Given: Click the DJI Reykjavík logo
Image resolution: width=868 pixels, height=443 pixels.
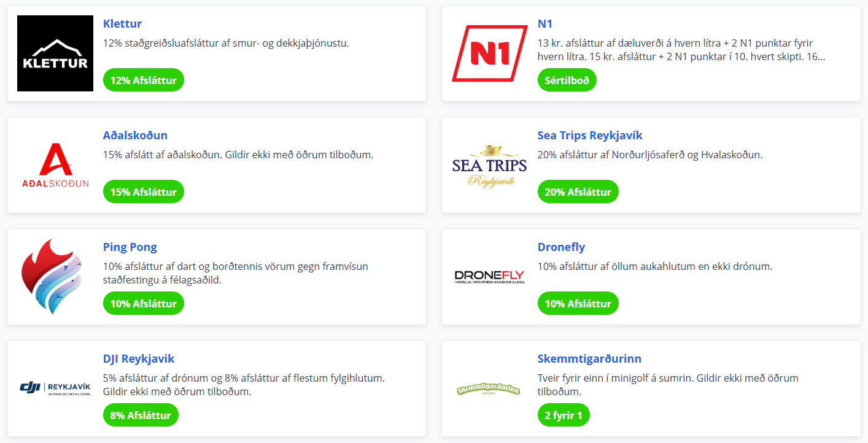Looking at the screenshot, I should point(55,388).
